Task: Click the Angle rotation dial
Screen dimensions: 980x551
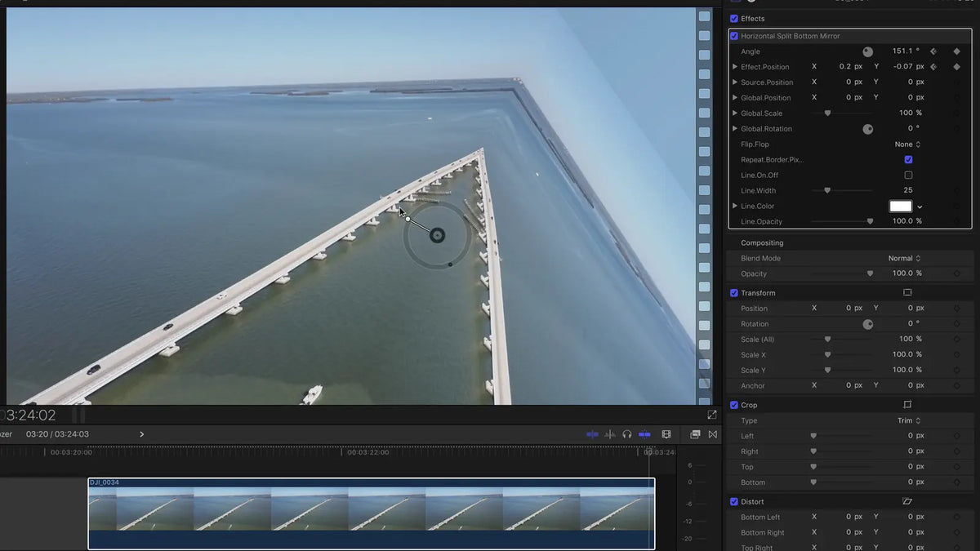Action: click(x=867, y=51)
